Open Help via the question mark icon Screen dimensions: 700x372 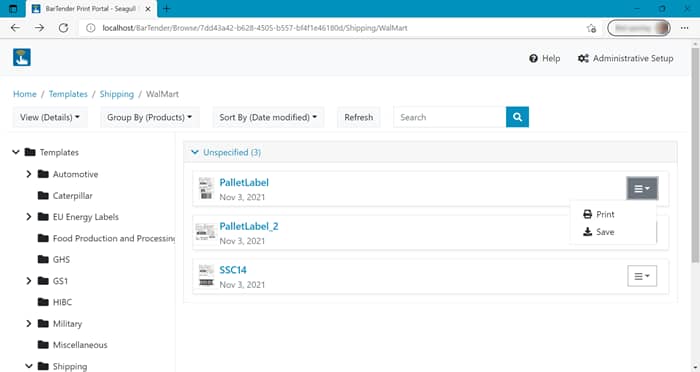533,59
